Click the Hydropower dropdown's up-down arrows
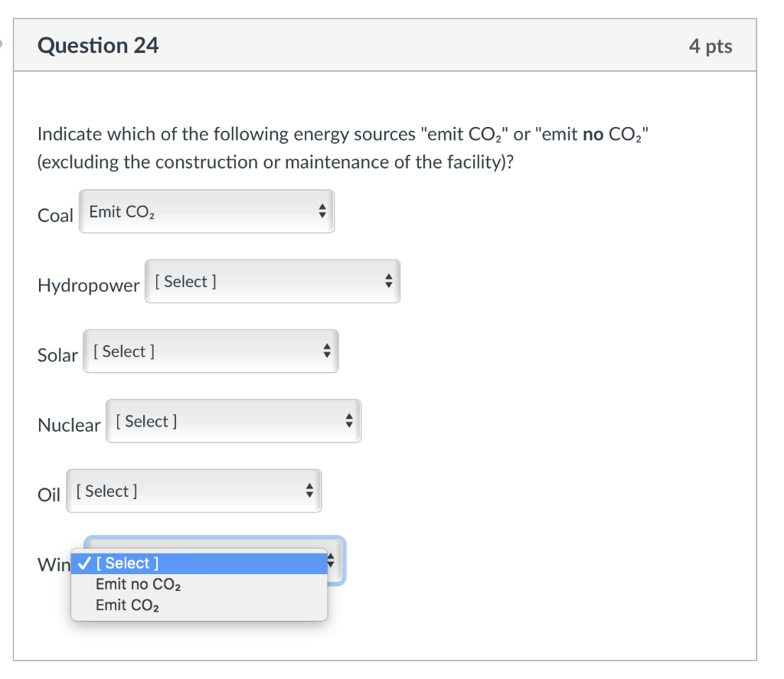The image size is (784, 679). point(388,282)
